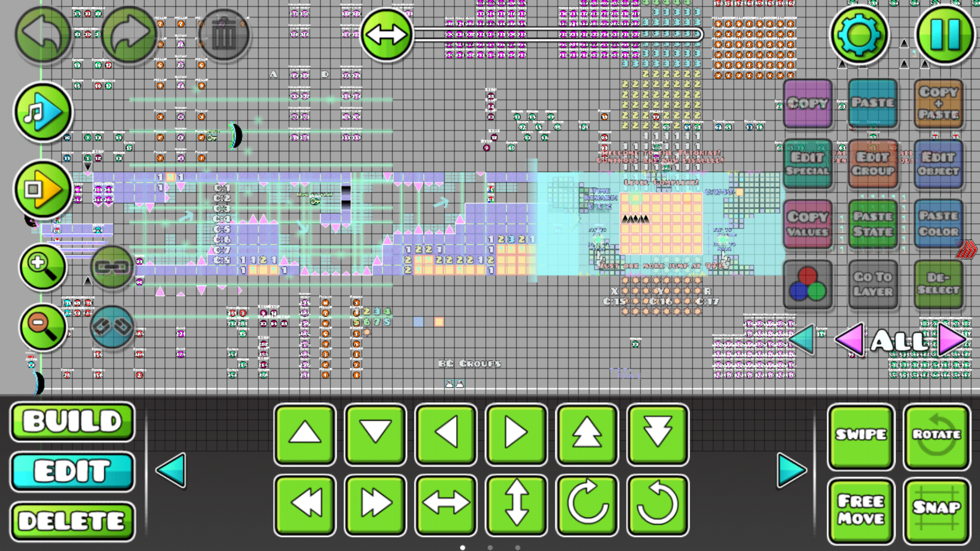Select the first page indicator dot
This screenshot has height=551, width=980.
coord(462,548)
